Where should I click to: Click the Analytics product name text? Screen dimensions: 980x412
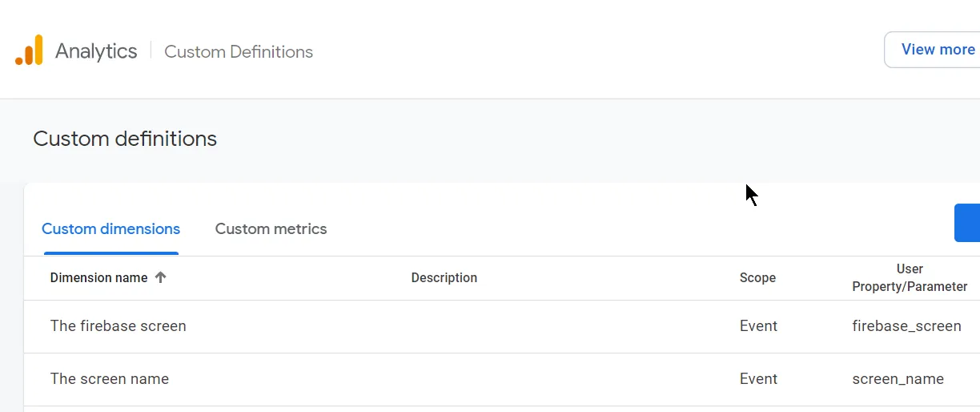(96, 51)
